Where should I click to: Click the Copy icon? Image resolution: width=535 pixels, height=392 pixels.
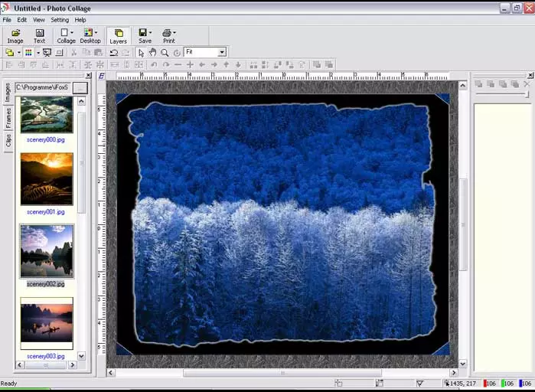(x=86, y=53)
